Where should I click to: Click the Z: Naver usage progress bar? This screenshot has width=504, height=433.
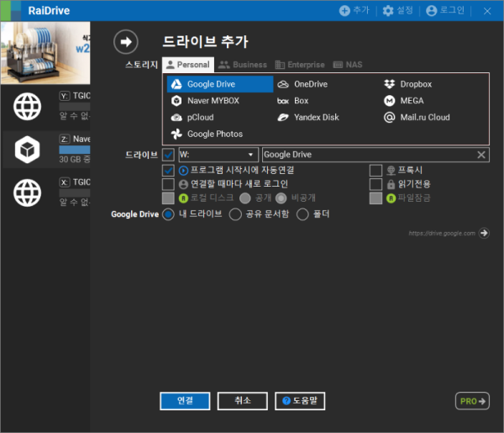pyautogui.click(x=75, y=150)
